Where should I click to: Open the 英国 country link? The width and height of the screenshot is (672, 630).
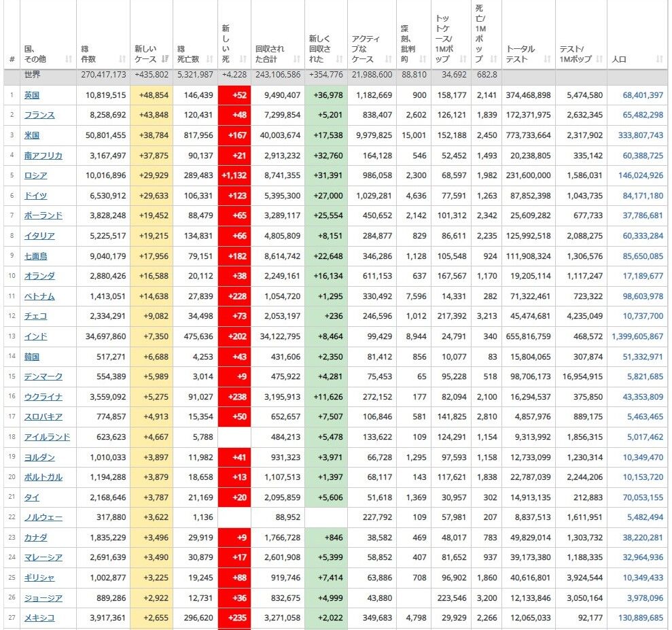point(32,95)
